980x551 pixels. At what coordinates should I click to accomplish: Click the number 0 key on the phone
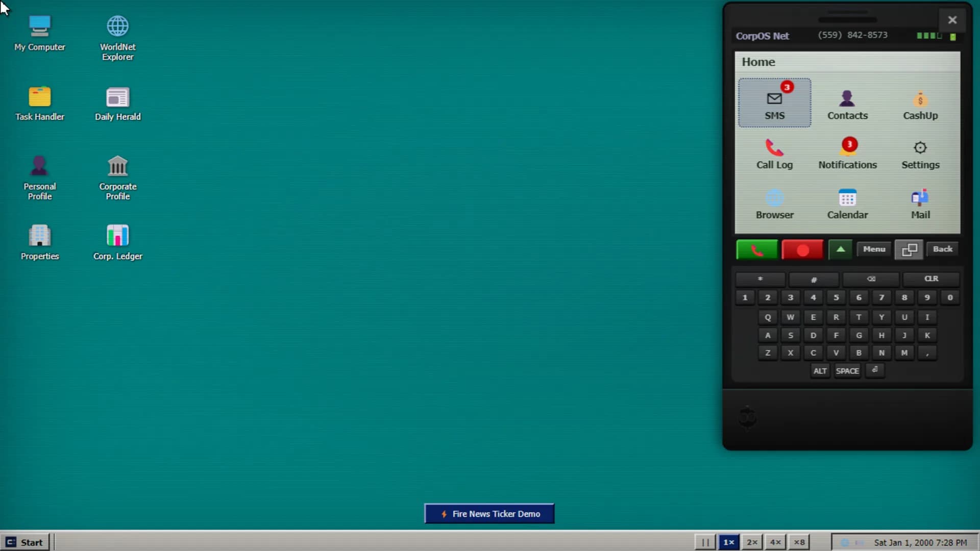(x=950, y=297)
